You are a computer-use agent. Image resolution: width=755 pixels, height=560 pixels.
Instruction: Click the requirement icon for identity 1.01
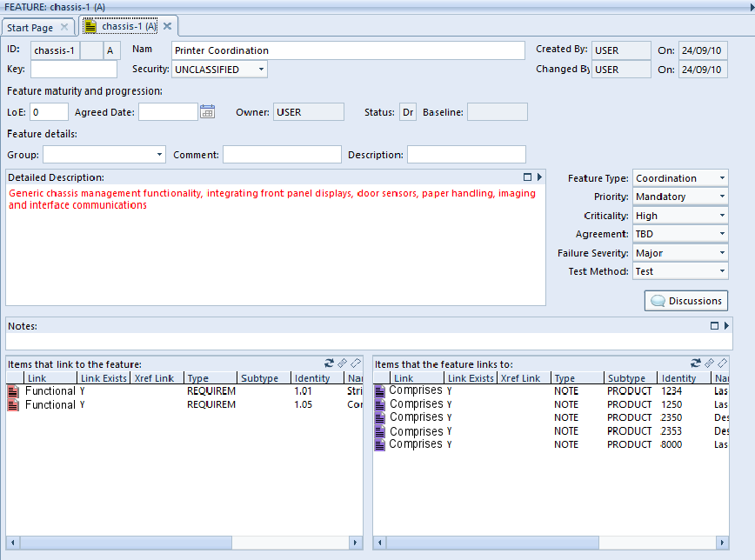click(x=13, y=391)
